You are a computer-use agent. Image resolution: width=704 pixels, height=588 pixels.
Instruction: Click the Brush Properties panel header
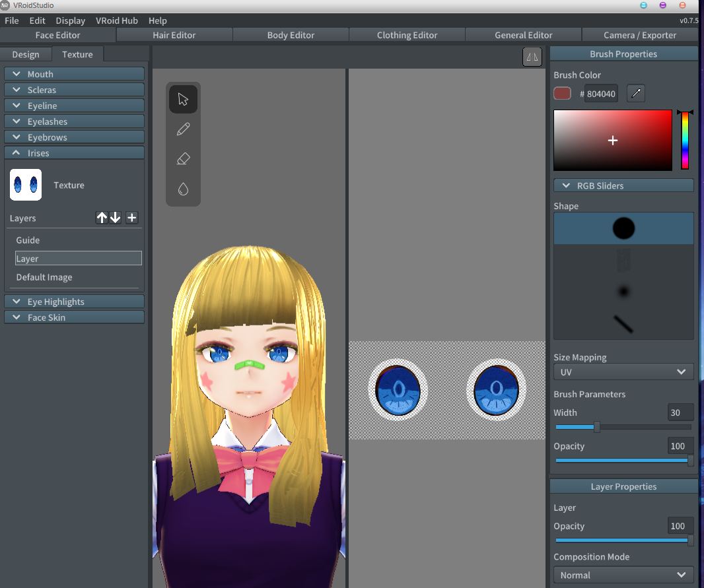[623, 54]
